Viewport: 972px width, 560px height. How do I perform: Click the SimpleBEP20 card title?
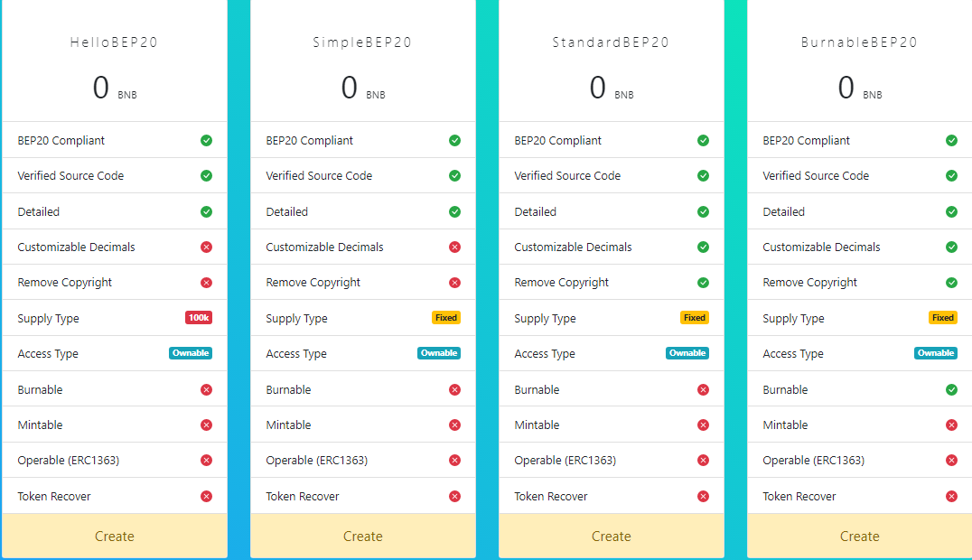pos(362,42)
